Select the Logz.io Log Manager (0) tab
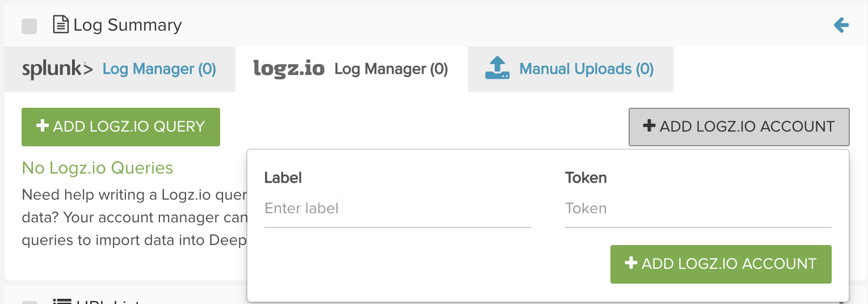Image resolution: width=868 pixels, height=304 pixels. point(391,69)
